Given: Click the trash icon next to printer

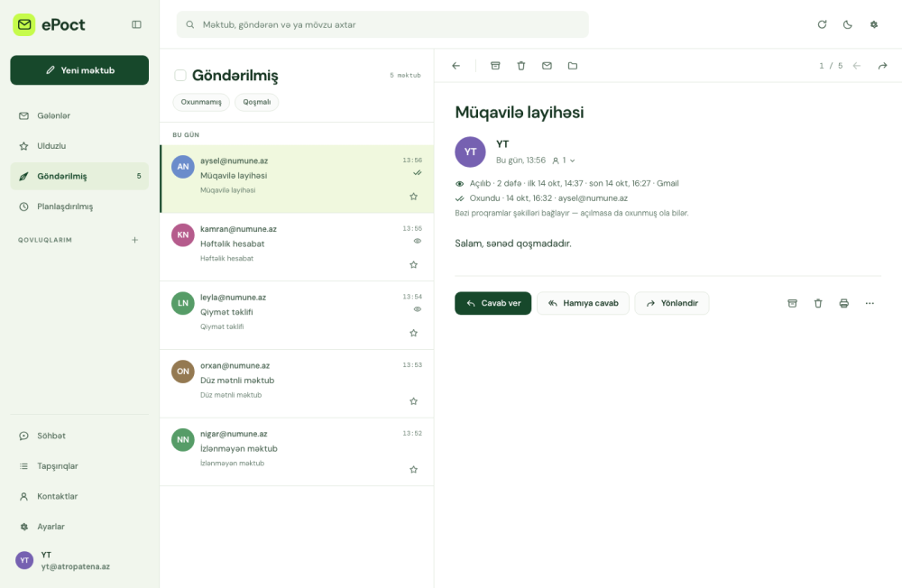Looking at the screenshot, I should click(818, 303).
